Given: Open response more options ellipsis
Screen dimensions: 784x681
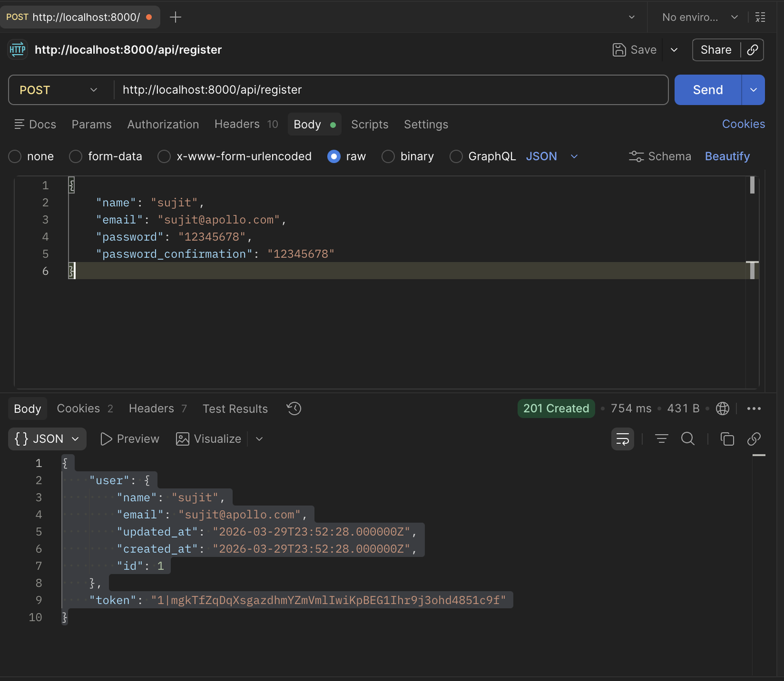Looking at the screenshot, I should click(754, 408).
